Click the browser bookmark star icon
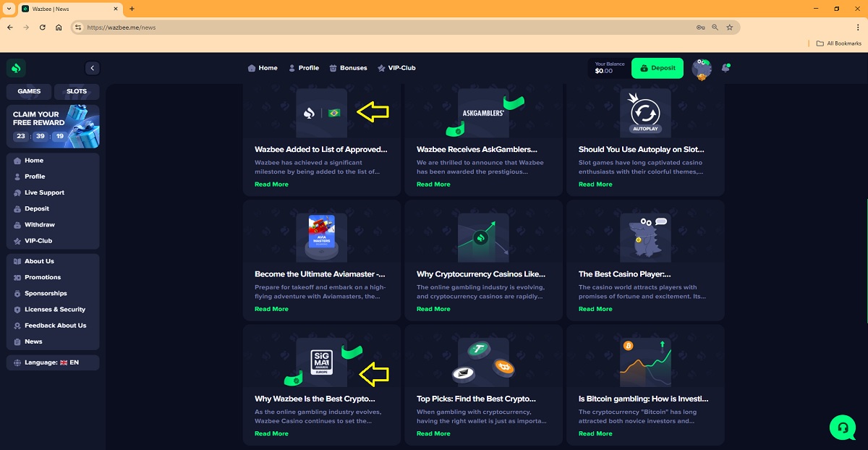The width and height of the screenshot is (868, 450). pos(730,27)
